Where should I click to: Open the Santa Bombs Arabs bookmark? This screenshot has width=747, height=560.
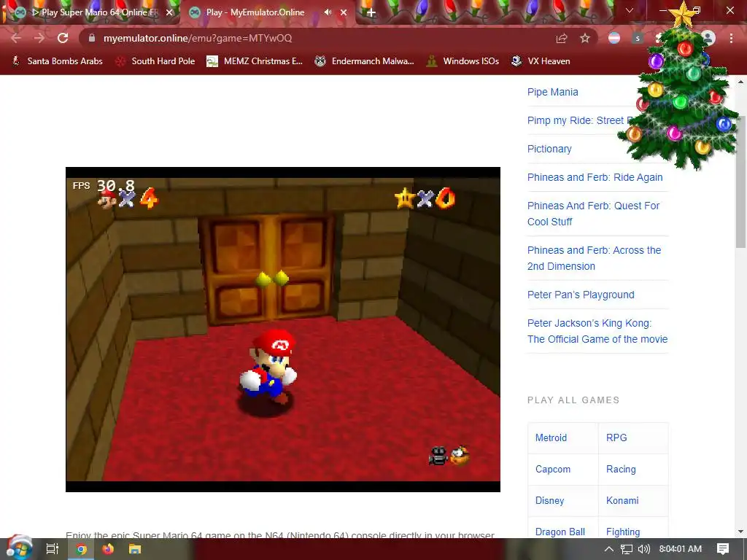(57, 61)
